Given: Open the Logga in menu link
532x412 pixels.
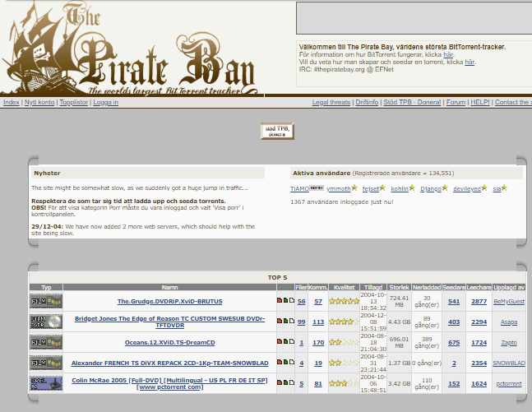Looking at the screenshot, I should [106, 102].
